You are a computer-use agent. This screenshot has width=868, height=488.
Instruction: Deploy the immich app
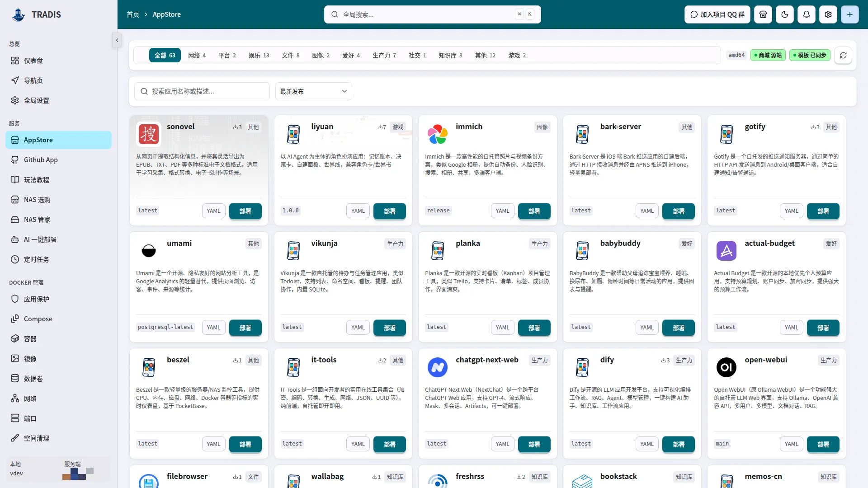pos(534,211)
